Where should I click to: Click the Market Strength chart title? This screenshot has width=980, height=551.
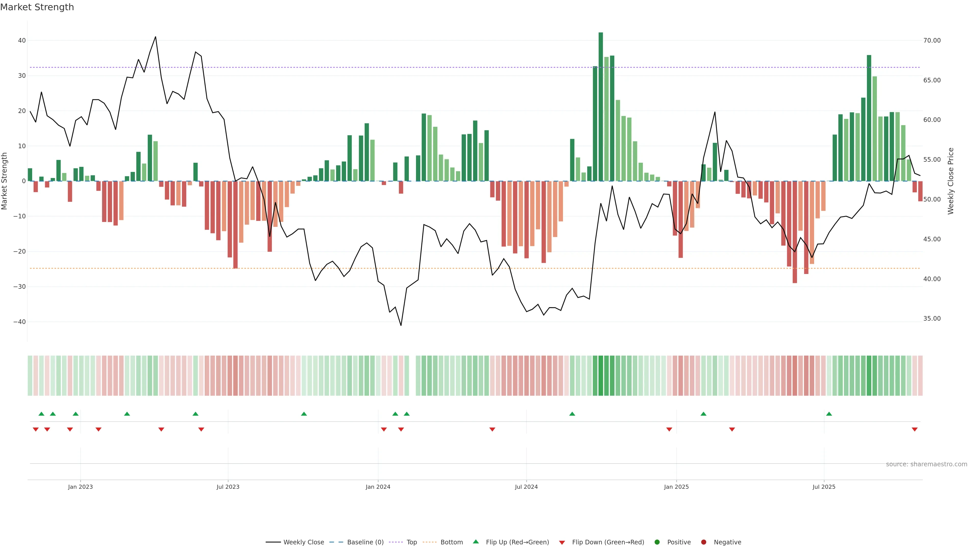(37, 7)
